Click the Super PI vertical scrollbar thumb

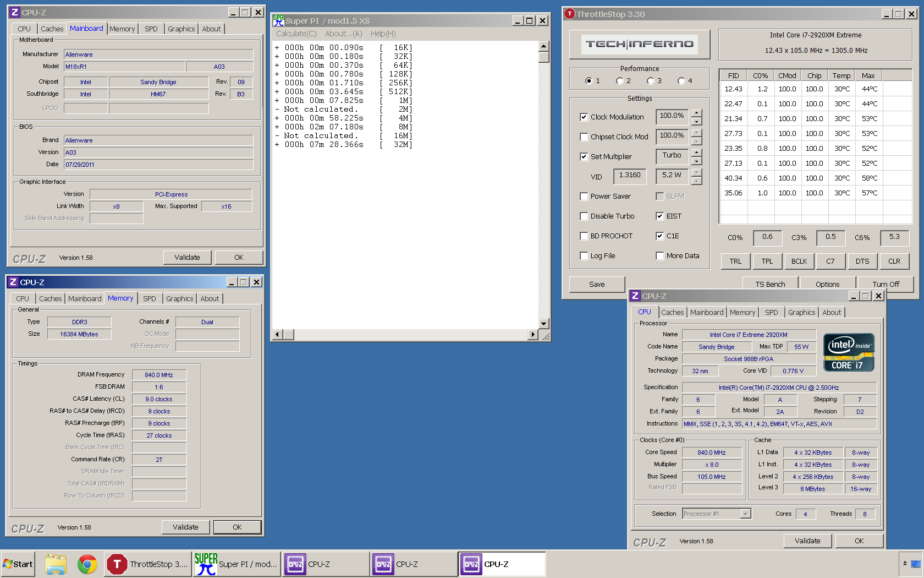click(543, 57)
